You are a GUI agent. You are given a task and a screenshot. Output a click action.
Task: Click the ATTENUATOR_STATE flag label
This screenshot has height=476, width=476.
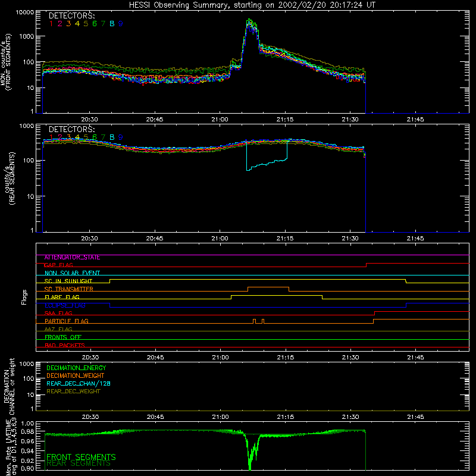coord(72,258)
